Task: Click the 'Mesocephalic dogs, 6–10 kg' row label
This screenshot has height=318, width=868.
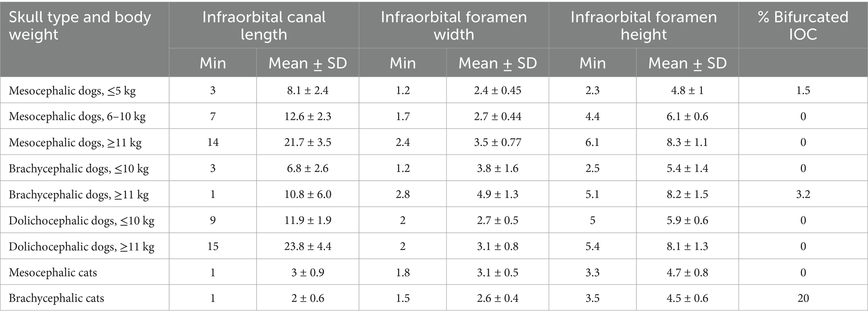Action: coord(77,117)
